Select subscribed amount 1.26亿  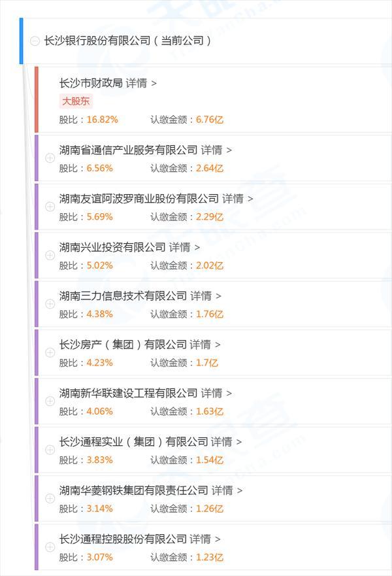tap(210, 509)
